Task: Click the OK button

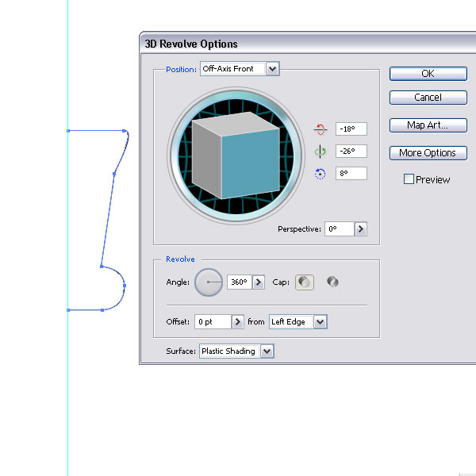Action: coord(428,74)
